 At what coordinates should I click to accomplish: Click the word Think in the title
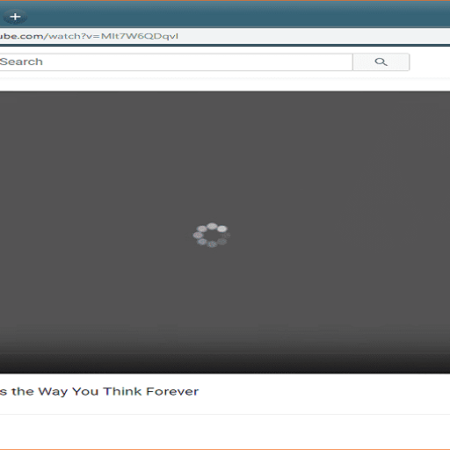[122, 391]
